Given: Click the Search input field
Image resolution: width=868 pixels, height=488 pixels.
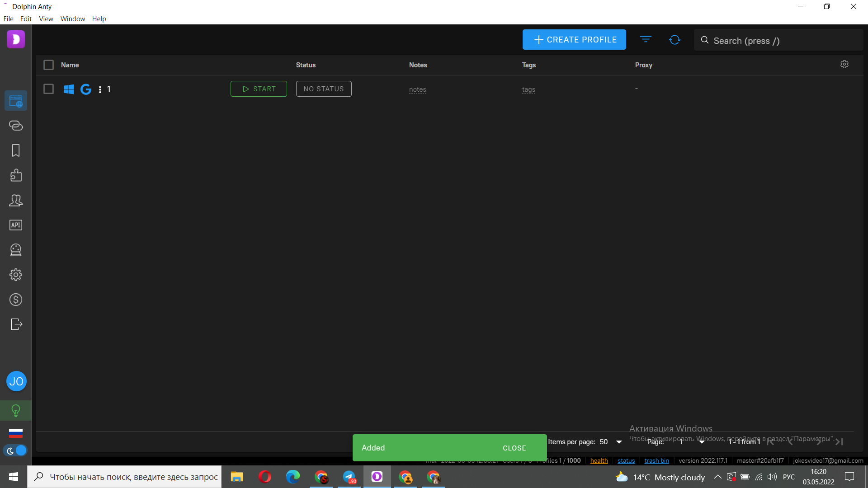Looking at the screenshot, I should click(x=775, y=40).
